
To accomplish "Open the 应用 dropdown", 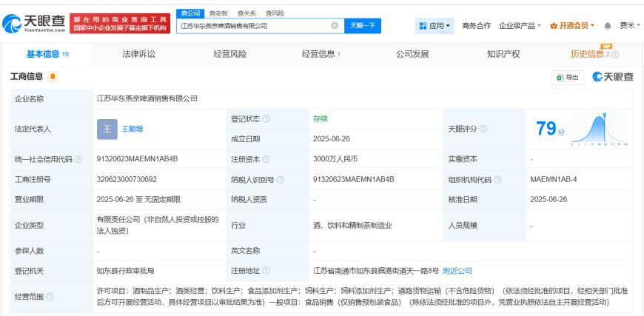I will pos(435,26).
